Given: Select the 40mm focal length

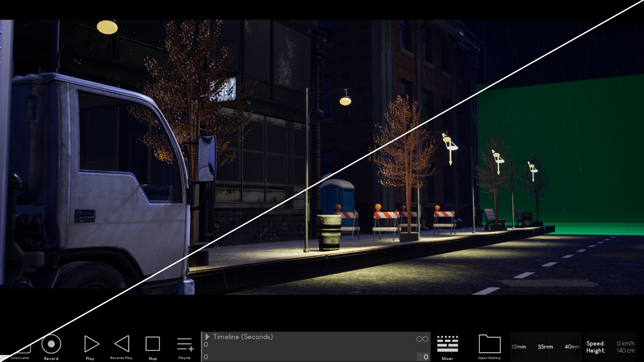Looking at the screenshot, I should tap(572, 347).
